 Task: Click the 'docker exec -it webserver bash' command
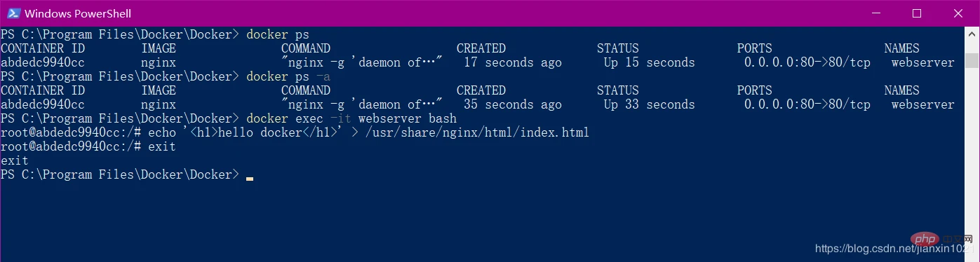coord(351,118)
